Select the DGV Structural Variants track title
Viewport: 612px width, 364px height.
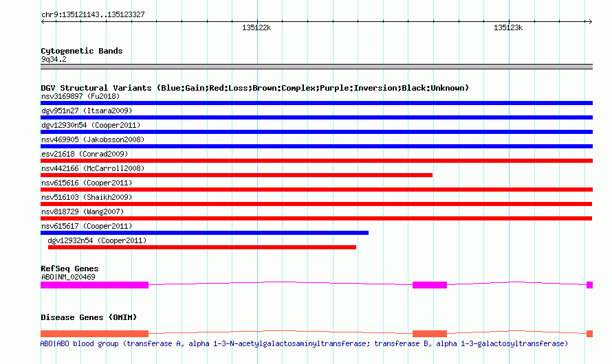pos(254,88)
